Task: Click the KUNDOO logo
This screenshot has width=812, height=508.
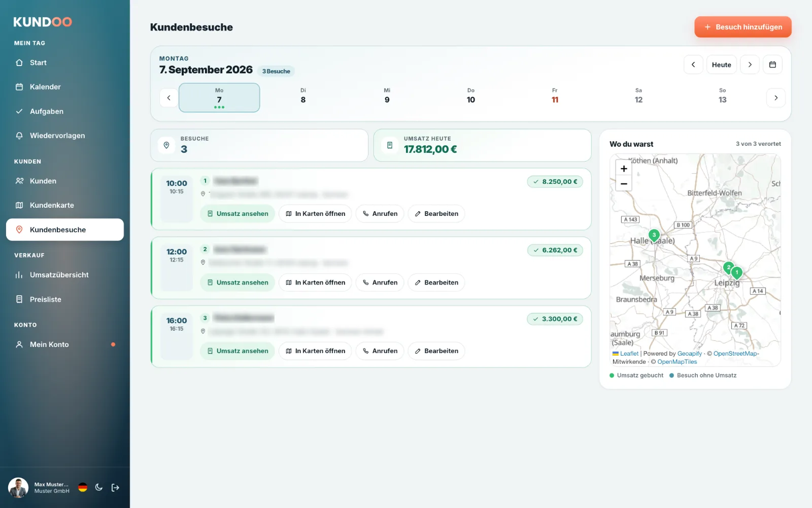Action: (x=43, y=22)
